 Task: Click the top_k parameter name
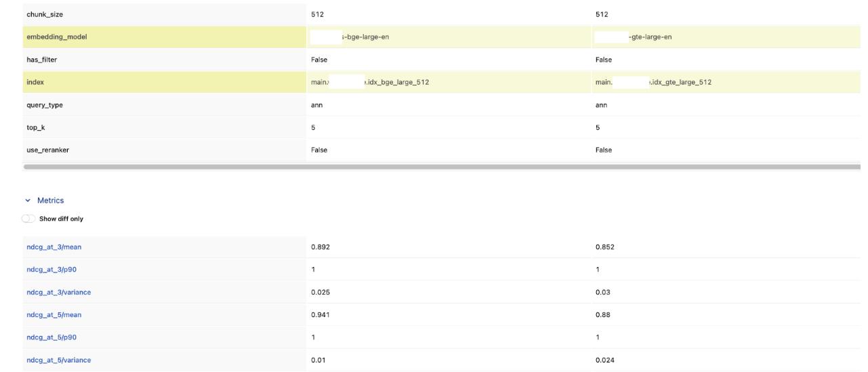(36, 127)
